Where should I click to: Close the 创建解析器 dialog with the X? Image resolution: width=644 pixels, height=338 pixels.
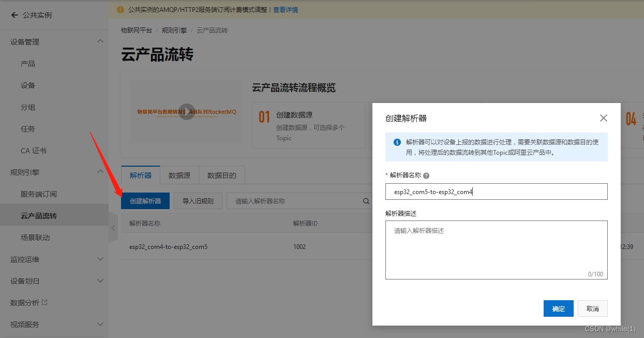point(603,118)
